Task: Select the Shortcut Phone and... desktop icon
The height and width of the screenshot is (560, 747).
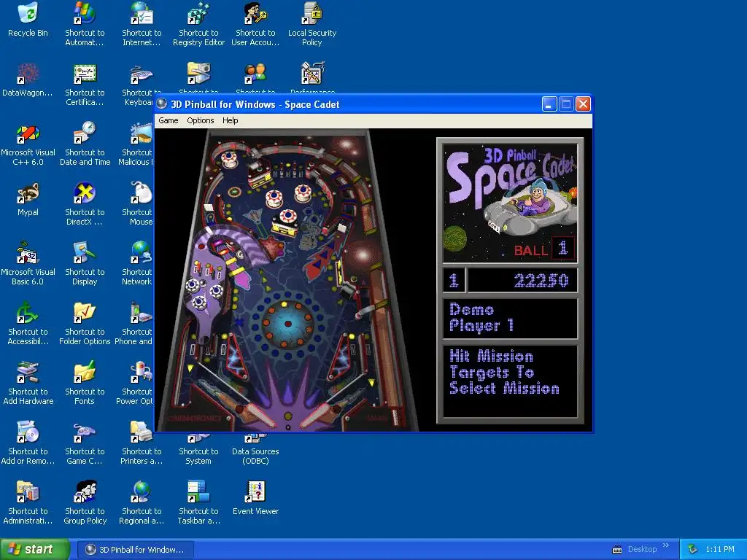Action: (x=135, y=324)
